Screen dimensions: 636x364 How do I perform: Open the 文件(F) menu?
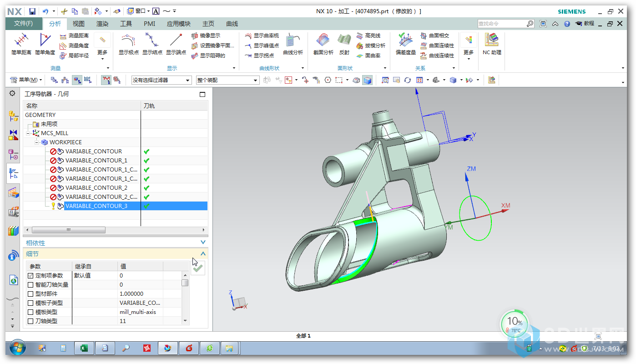(x=23, y=24)
